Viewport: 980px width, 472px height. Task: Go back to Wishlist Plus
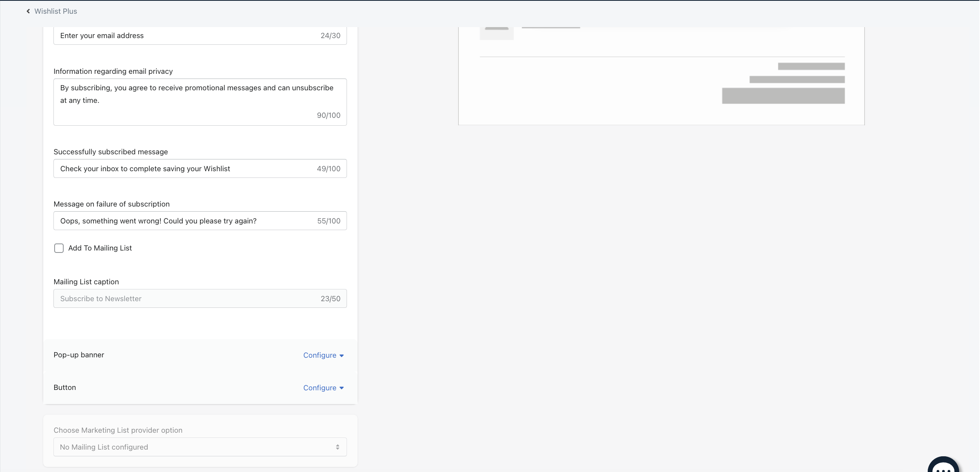tap(55, 11)
